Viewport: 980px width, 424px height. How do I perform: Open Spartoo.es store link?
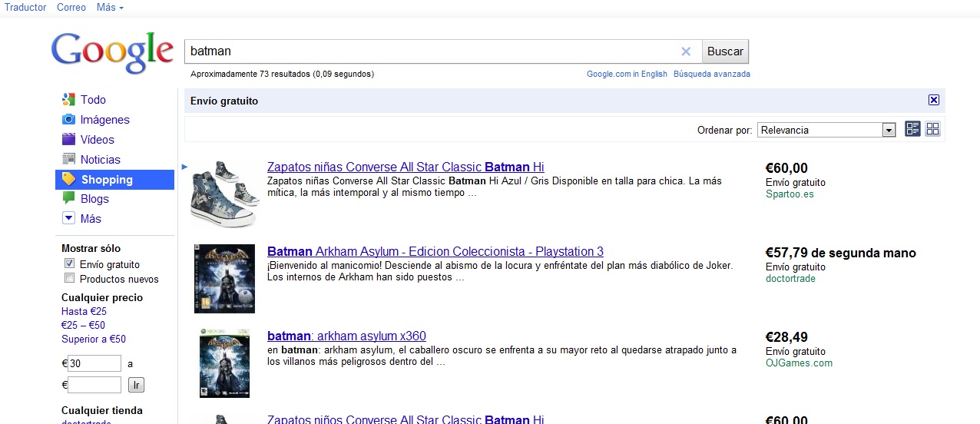click(790, 194)
